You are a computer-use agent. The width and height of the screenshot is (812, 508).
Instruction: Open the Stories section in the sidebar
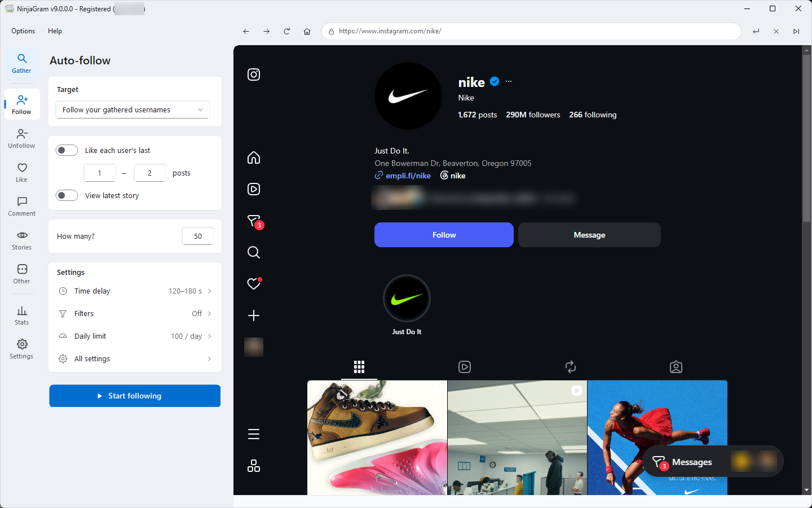(x=21, y=240)
